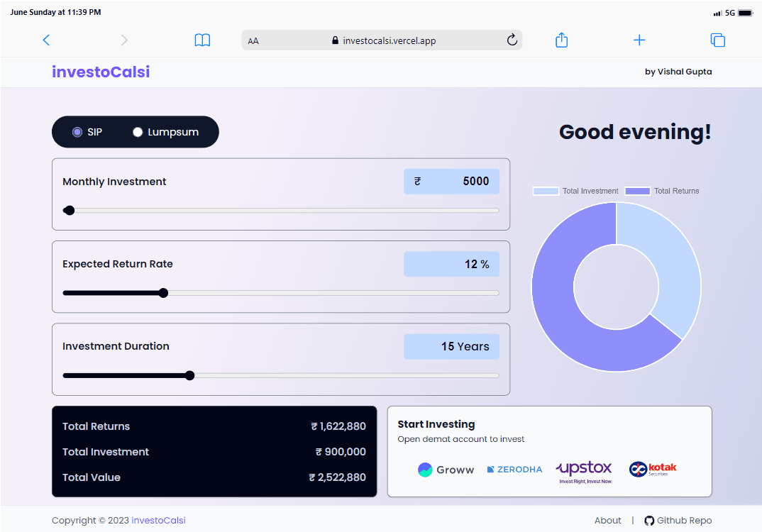The height and width of the screenshot is (532, 762).
Task: Open the Kotak Securities logo link
Action: (653, 470)
